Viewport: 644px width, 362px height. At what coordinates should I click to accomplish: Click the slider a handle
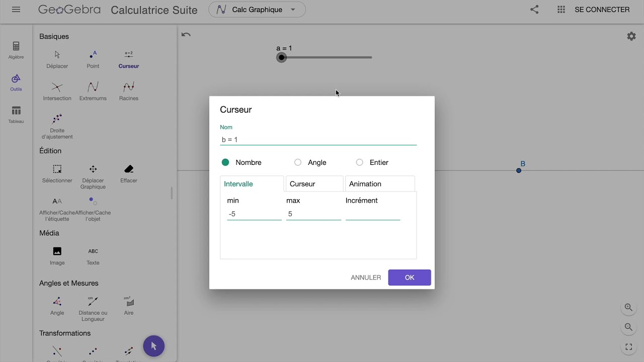point(282,57)
